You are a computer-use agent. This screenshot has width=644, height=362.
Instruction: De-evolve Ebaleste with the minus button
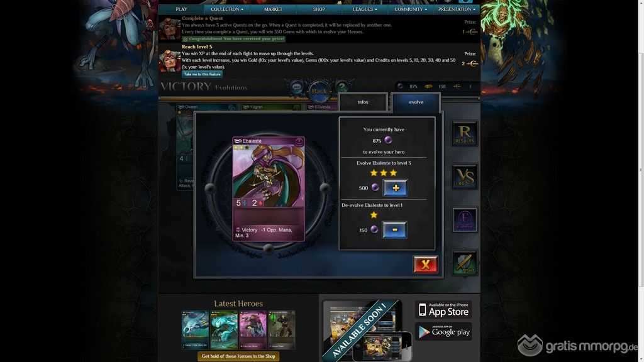pos(394,230)
